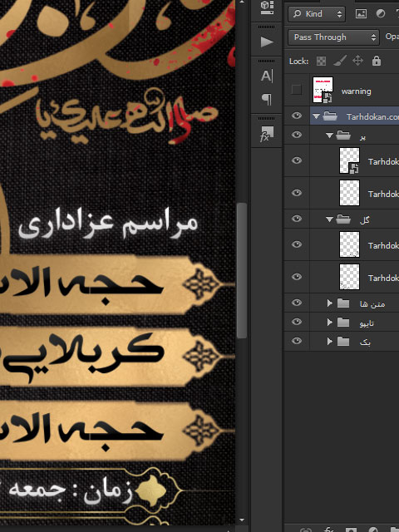Hide the smart-object layer in پر group
The width and height of the screenshot is (399, 532).
coord(296,160)
